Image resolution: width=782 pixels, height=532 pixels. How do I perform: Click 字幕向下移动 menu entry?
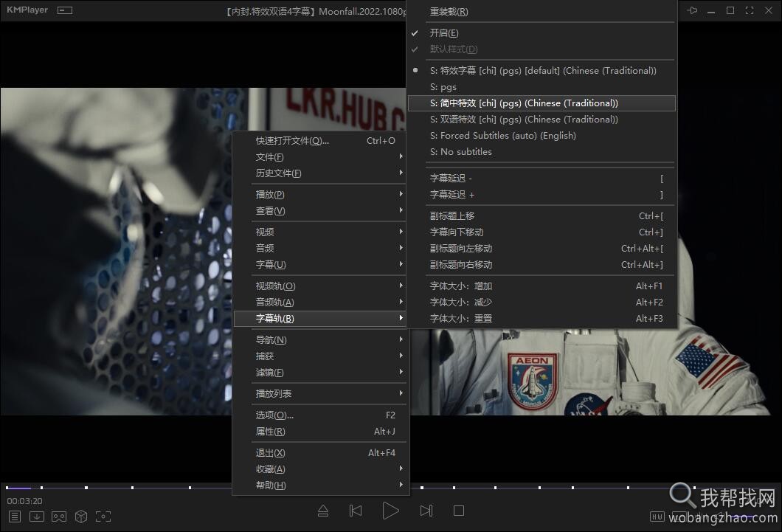tap(541, 232)
